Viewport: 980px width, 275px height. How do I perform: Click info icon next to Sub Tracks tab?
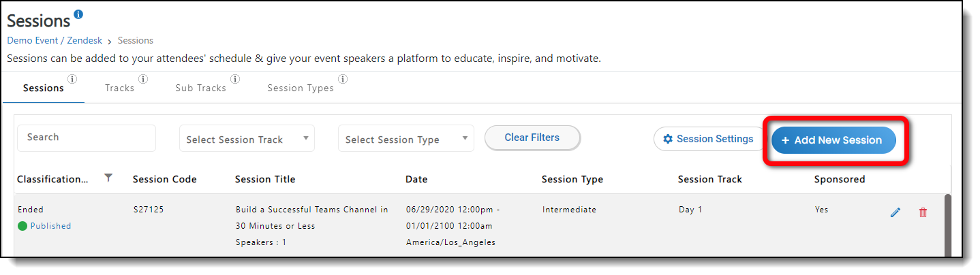point(235,79)
